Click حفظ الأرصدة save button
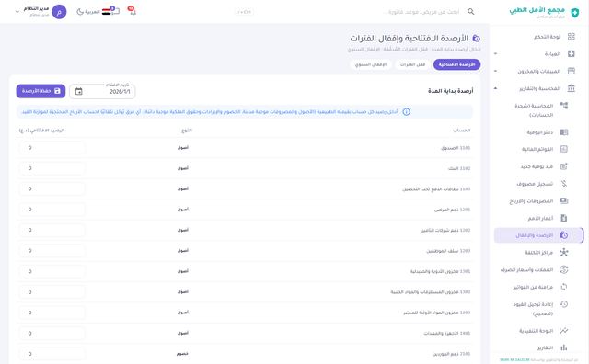589x364 pixels. 40,91
